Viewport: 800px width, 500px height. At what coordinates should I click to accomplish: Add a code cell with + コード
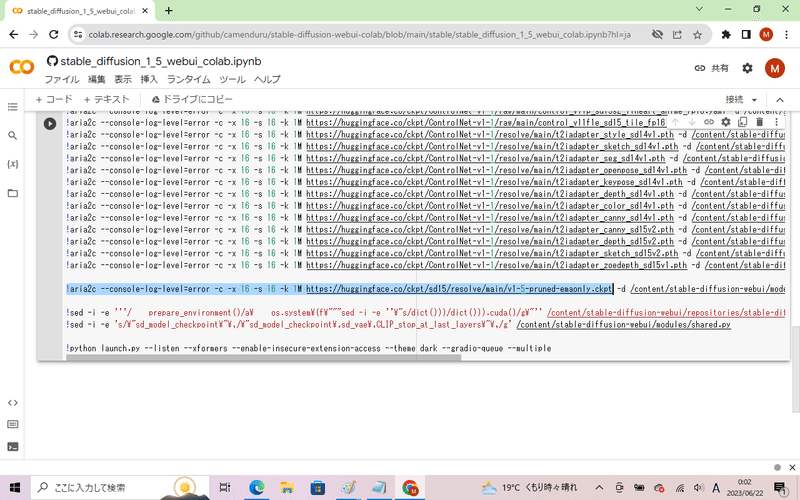click(54, 99)
